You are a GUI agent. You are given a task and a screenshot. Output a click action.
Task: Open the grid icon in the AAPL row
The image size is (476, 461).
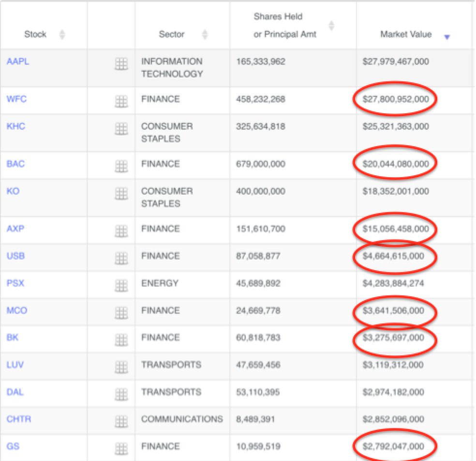tap(121, 64)
